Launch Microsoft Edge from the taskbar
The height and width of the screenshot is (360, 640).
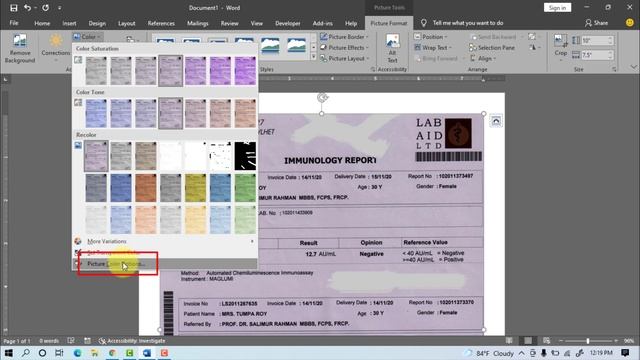coord(77,353)
